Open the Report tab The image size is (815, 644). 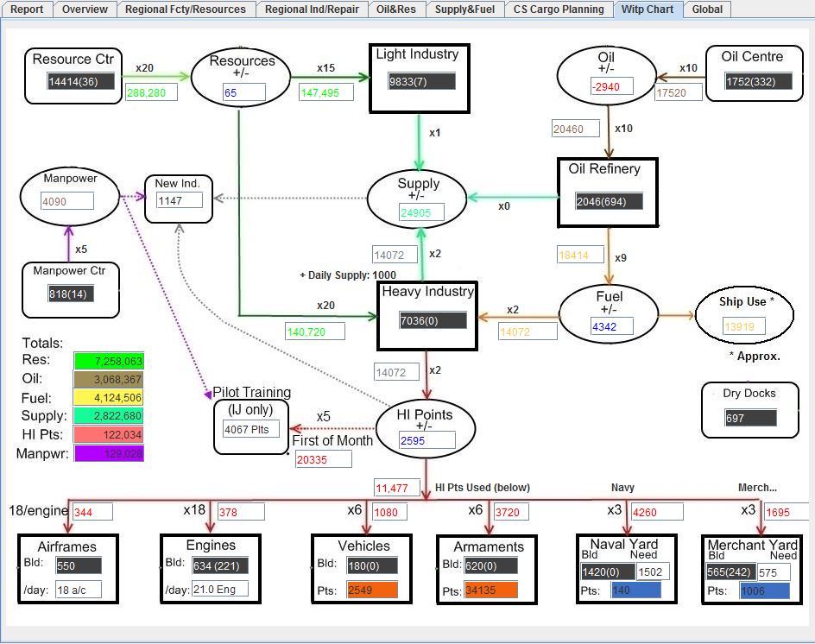coord(27,9)
